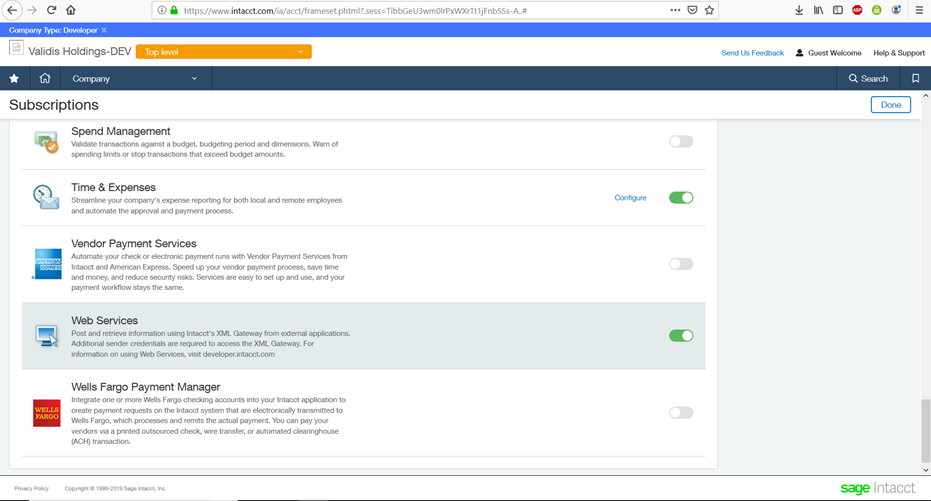Viewport: 931px width, 501px height.
Task: Click the American Express logo
Action: click(48, 264)
